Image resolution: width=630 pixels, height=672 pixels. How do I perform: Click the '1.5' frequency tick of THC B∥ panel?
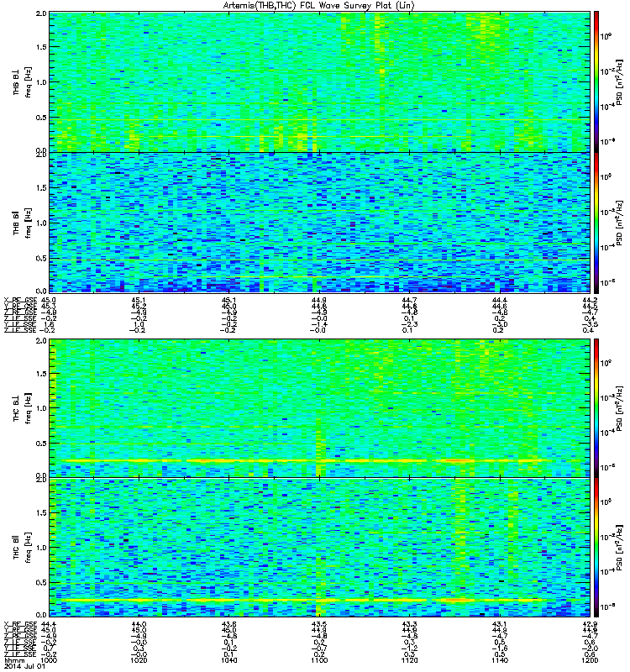tap(41, 512)
